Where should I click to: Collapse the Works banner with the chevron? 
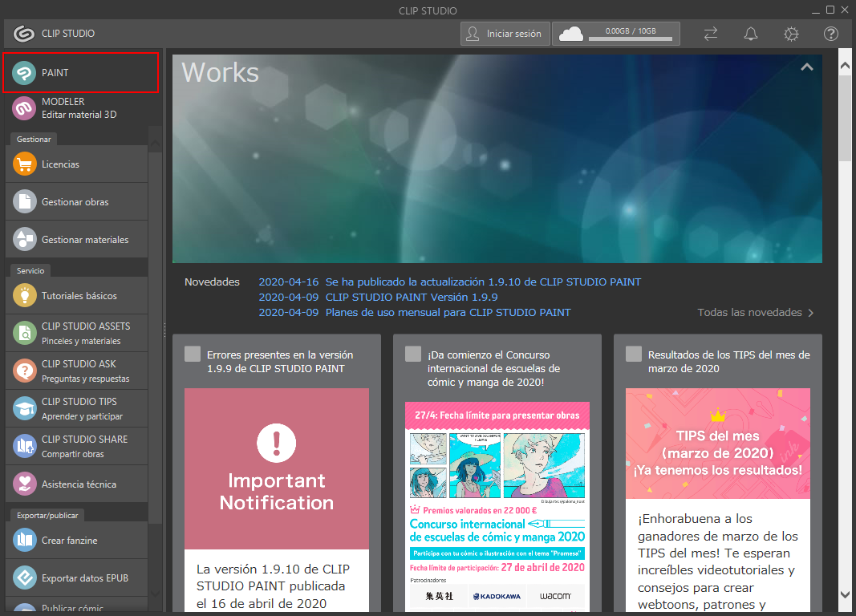[x=806, y=67]
